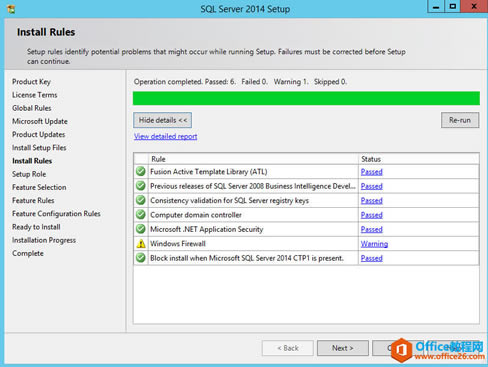Open Passed link for Previous releases rule
This screenshot has height=367, width=488.
pos(372,186)
